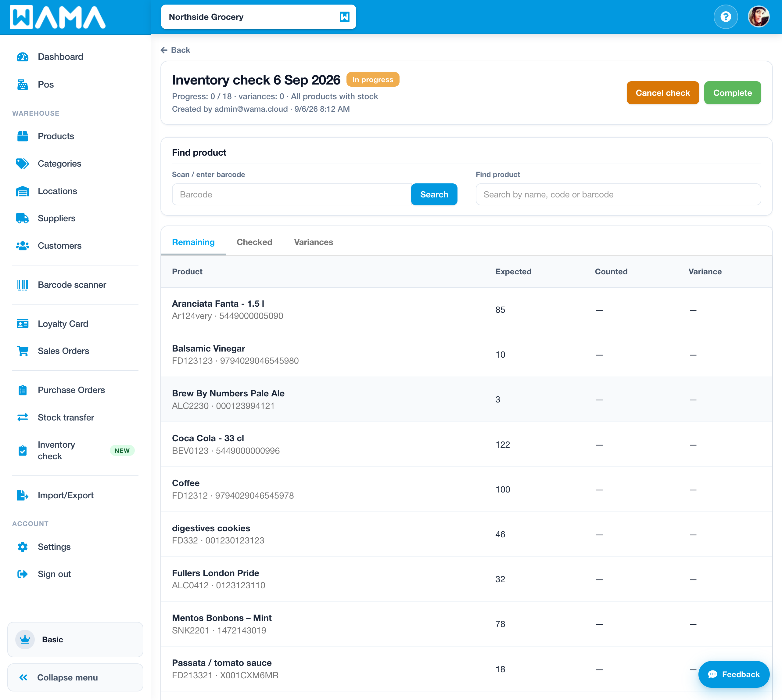Click the Products box icon
The width and height of the screenshot is (782, 700).
pyautogui.click(x=23, y=136)
